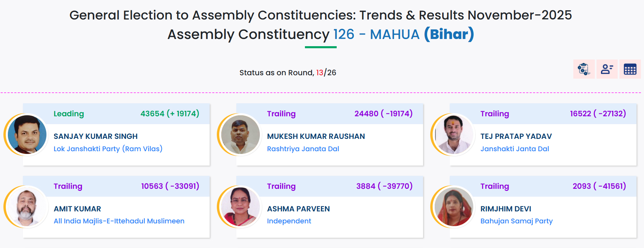Click Rimjhim Devi's photo
Viewport: 644px width, 248px height.
454,207
